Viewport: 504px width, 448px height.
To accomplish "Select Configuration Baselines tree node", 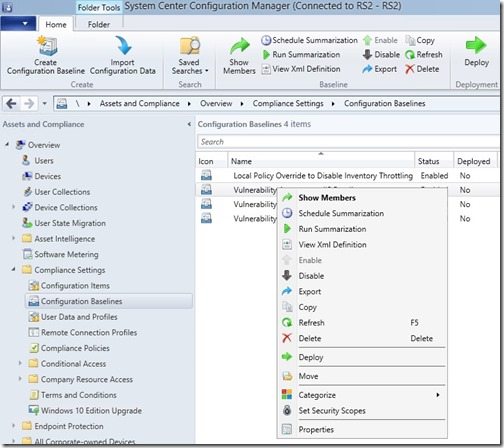I will tap(109, 301).
